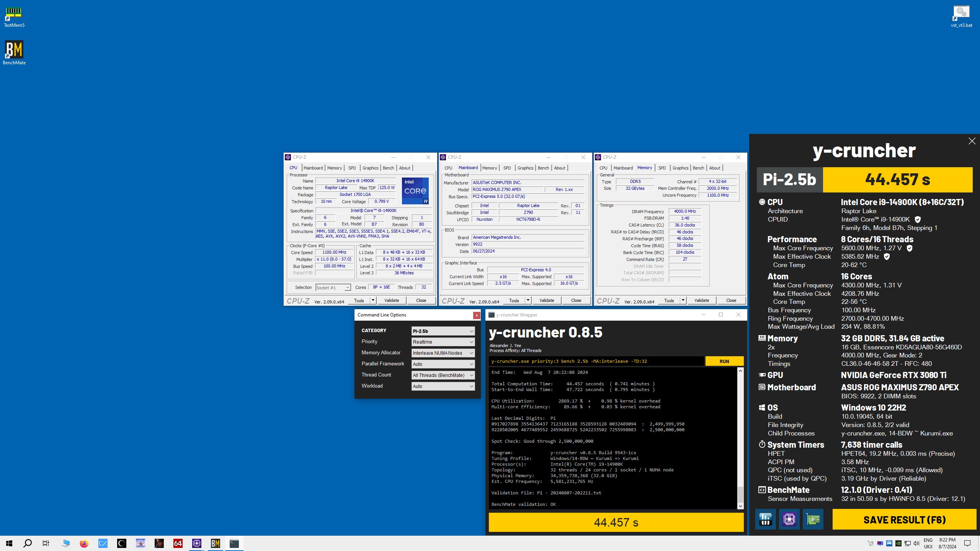The width and height of the screenshot is (980, 551).
Task: Launch the GPU-Z card icon in result panel
Action: 813,519
